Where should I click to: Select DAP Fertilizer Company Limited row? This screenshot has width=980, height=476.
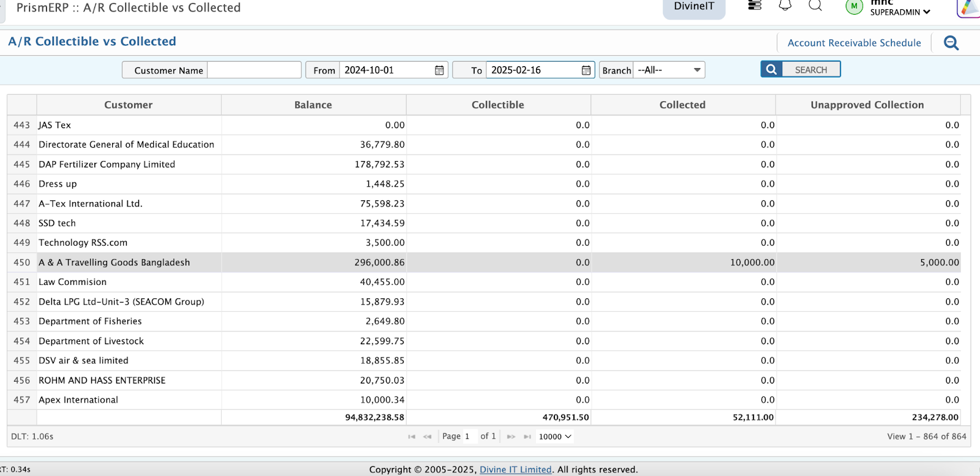(x=484, y=164)
